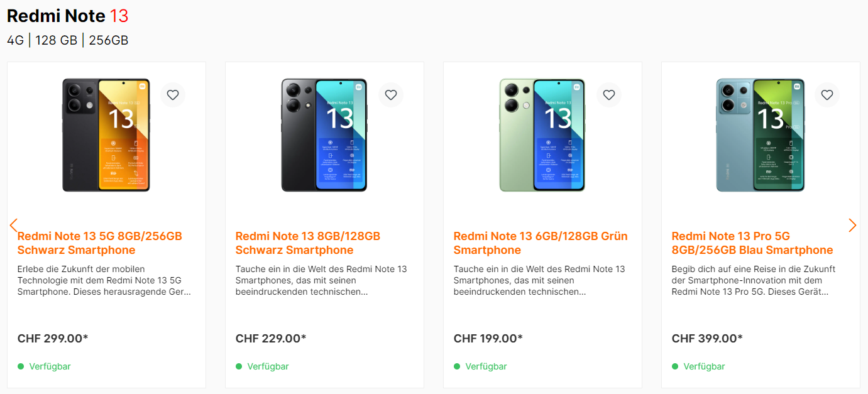Go to previous products with left arrow
The height and width of the screenshot is (394, 868).
[14, 225]
